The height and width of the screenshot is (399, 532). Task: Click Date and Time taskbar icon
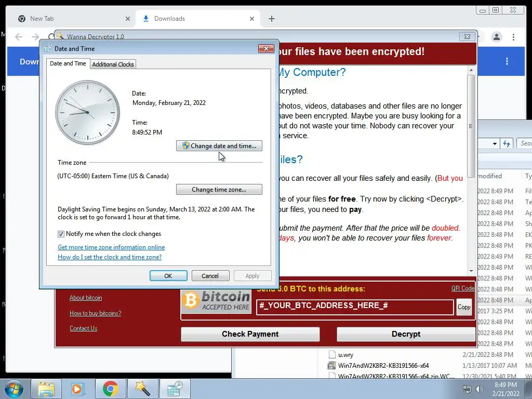175,389
